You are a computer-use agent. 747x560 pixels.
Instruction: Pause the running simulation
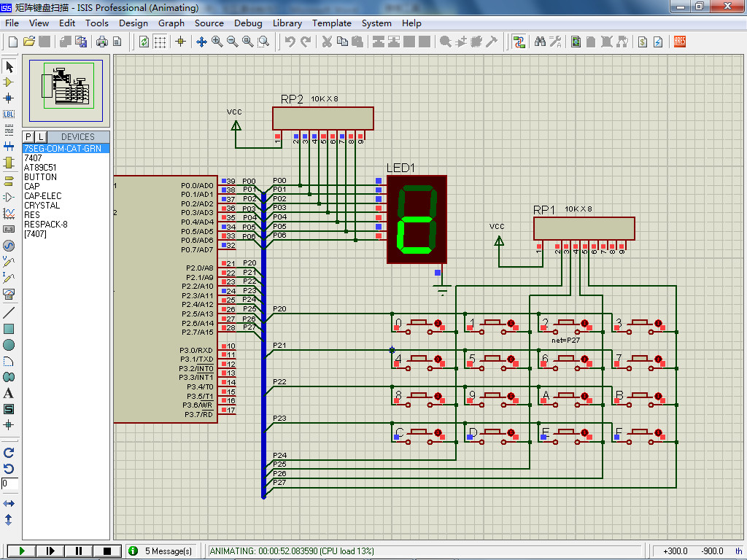click(79, 551)
